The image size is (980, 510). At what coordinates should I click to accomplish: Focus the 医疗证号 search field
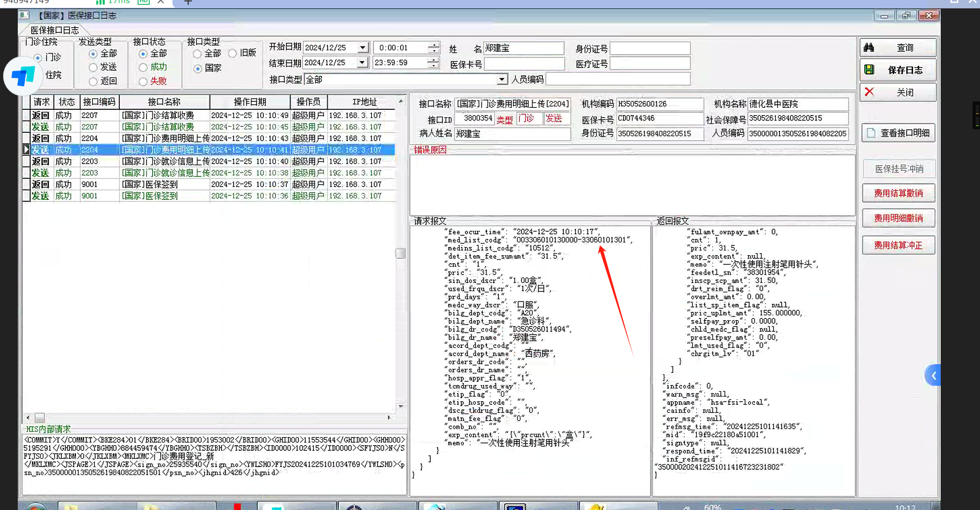pyautogui.click(x=650, y=64)
